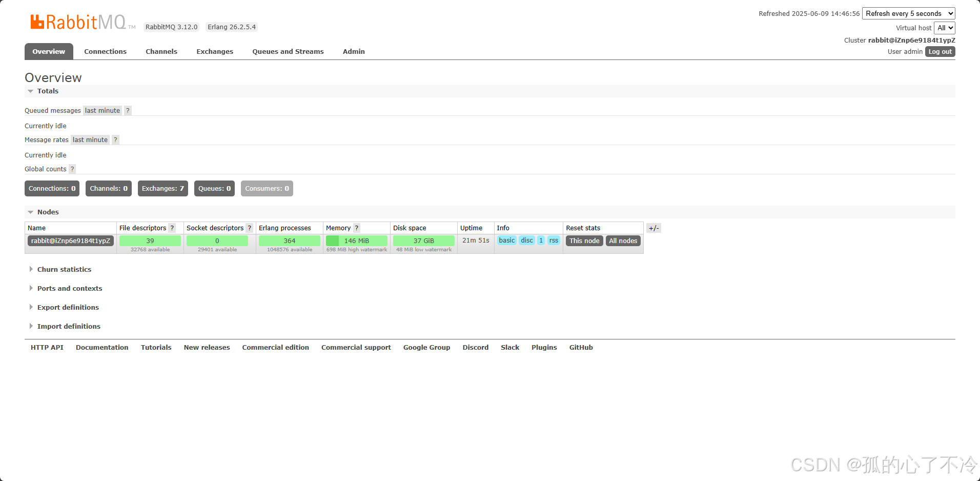The image size is (980, 481).
Task: Click the Uptime value 21m 51s
Action: 476,240
